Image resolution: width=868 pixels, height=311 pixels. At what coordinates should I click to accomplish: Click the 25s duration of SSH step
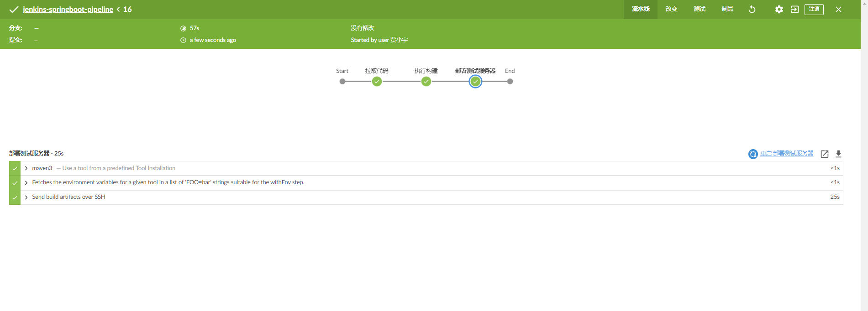point(835,197)
